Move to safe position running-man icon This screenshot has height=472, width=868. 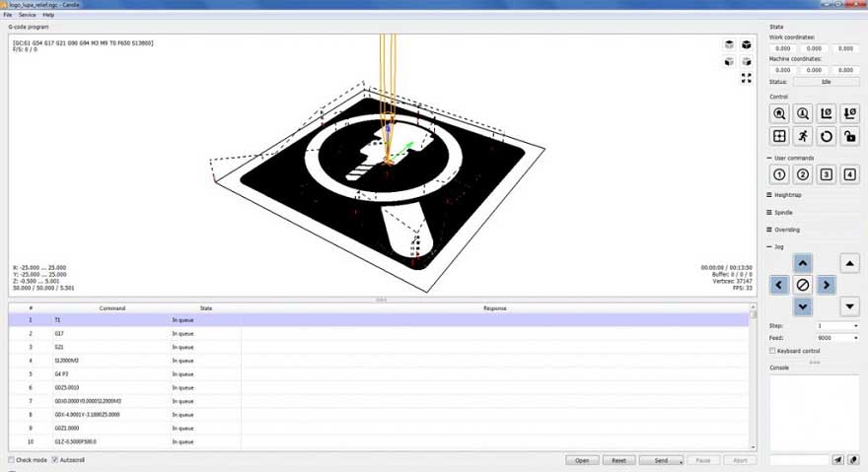pyautogui.click(x=803, y=136)
